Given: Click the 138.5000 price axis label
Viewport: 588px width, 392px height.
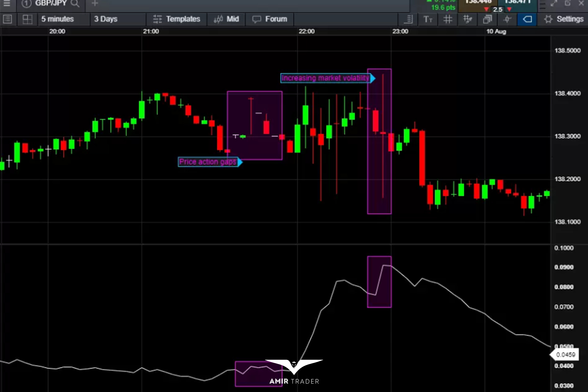Looking at the screenshot, I should [567, 51].
